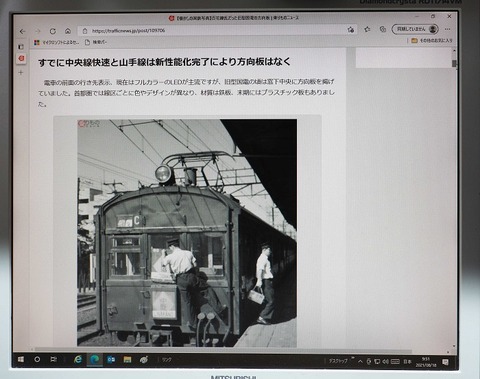
Task: Open the network status tray icon
Action: pyautogui.click(x=377, y=362)
